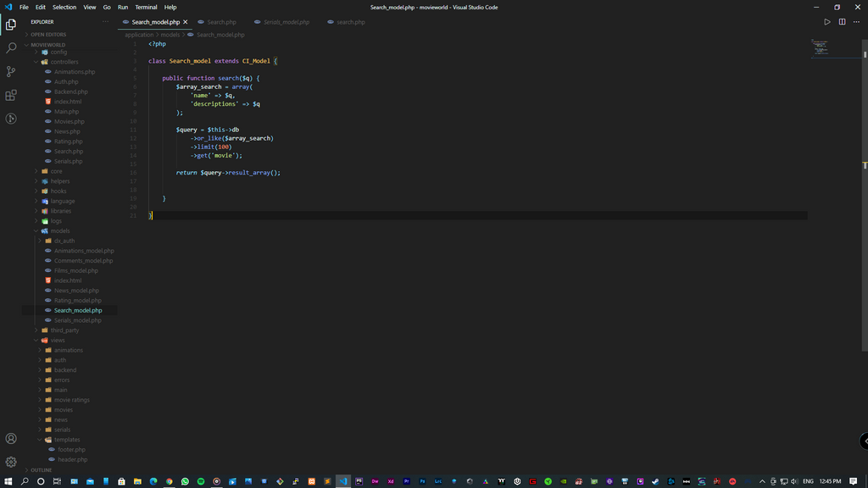Click the editor vertical scrollbar
Screen dimensions: 868x488
(x=865, y=194)
